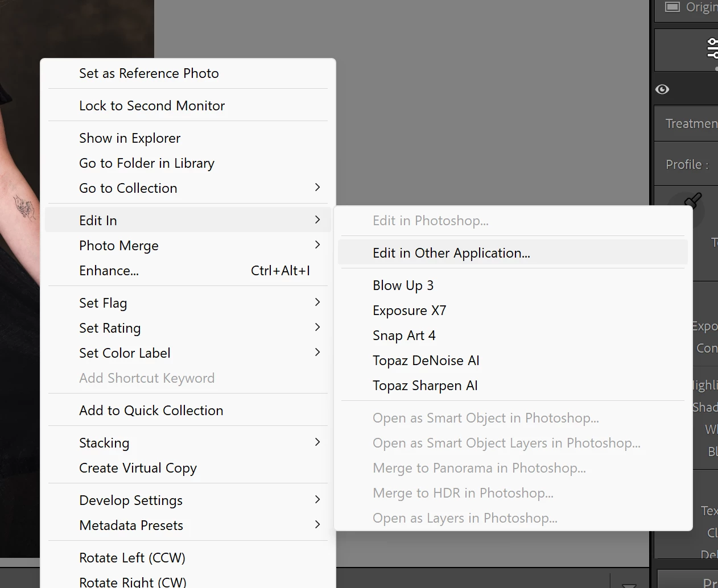Open Go to Folder in Library

coord(188,163)
